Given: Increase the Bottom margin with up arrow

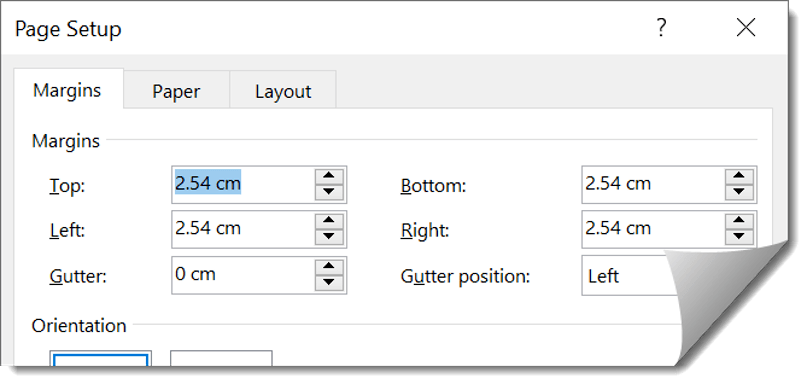Looking at the screenshot, I should tap(739, 177).
